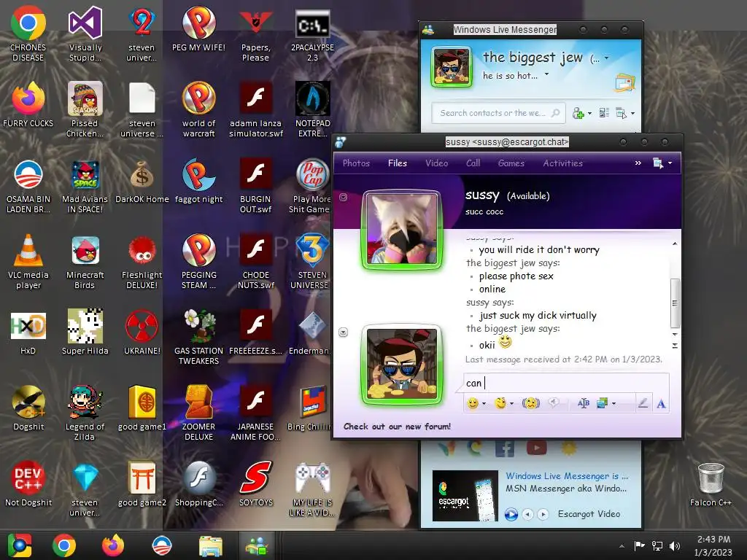Click the contact list layout icon
Image resolution: width=747 pixels, height=560 pixels.
tap(604, 113)
